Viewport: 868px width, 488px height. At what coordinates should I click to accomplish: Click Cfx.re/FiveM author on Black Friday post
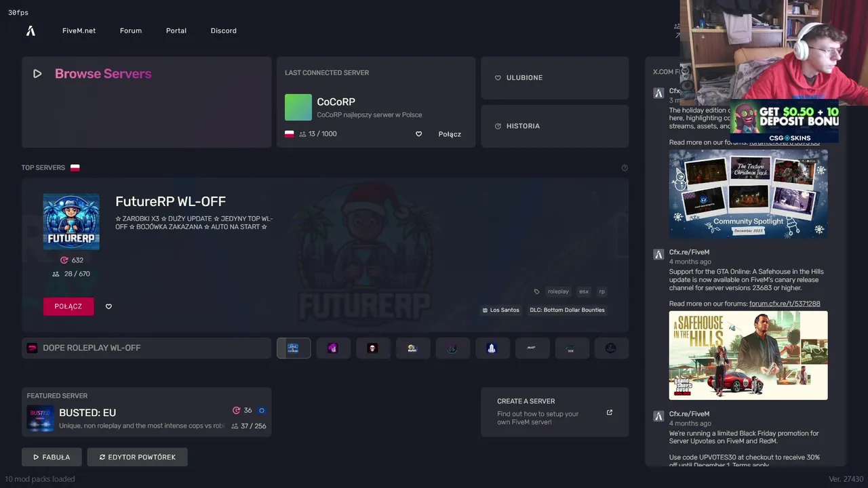point(689,414)
